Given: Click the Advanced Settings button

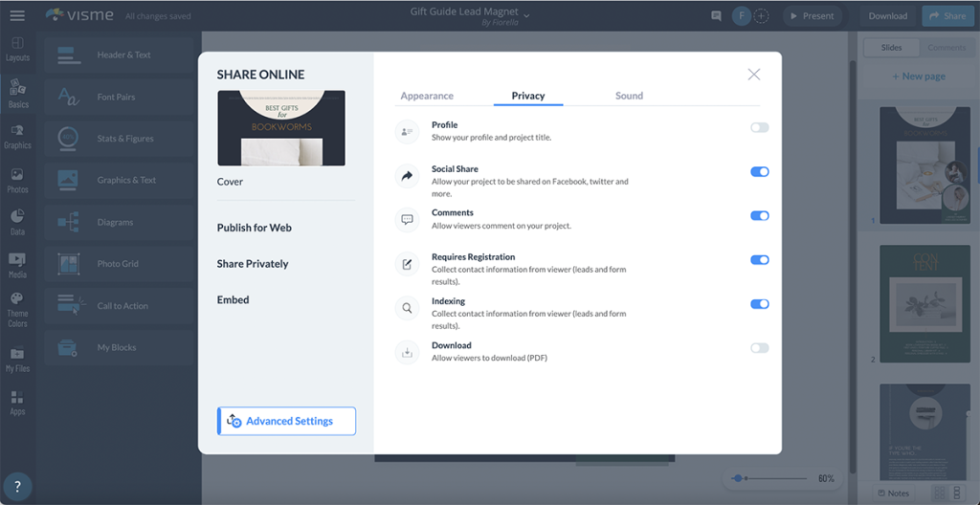Looking at the screenshot, I should click(287, 421).
